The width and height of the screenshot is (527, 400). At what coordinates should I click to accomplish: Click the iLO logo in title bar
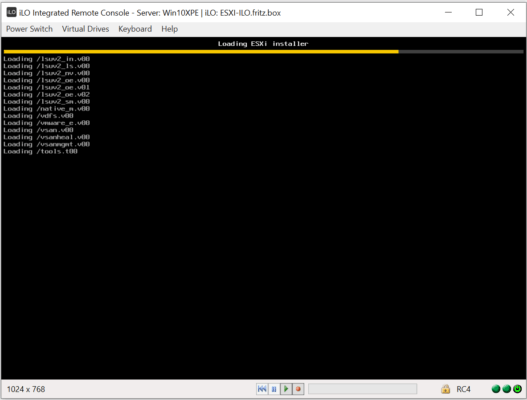click(11, 12)
